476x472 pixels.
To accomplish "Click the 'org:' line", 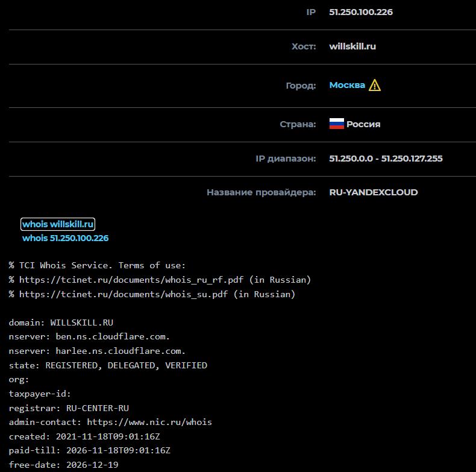I will 19,380.
